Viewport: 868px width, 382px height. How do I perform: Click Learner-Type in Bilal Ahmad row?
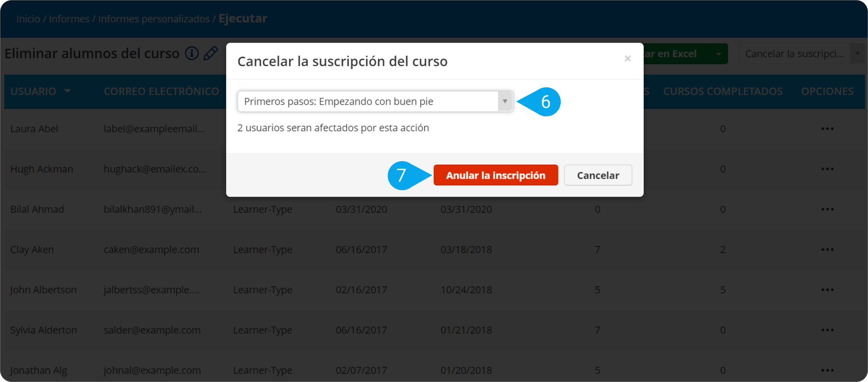[x=262, y=209]
